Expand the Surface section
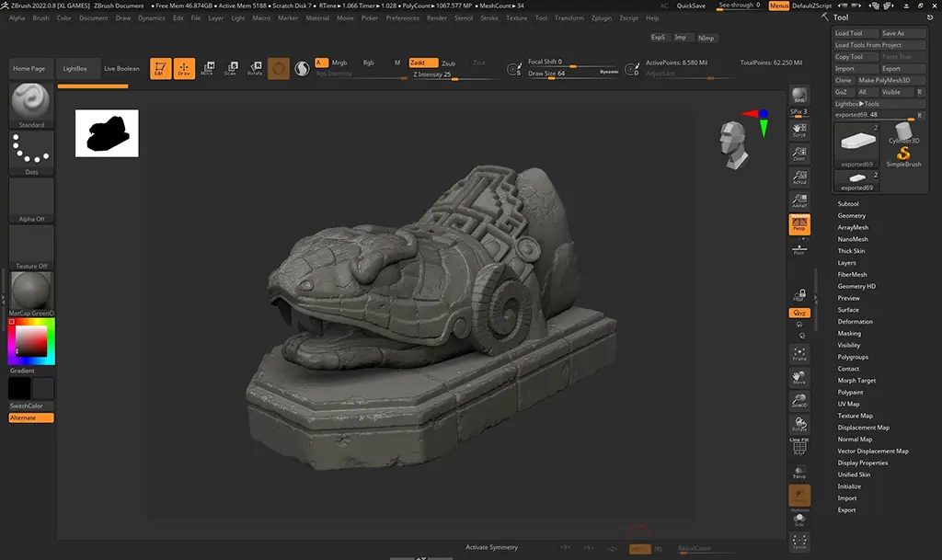Screen dimensions: 942x560 tap(847, 310)
